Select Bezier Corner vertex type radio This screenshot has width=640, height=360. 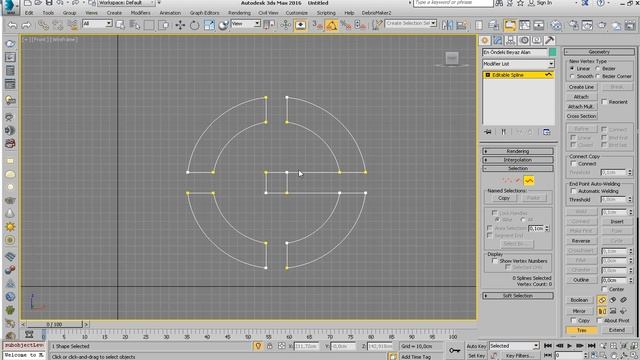click(598, 76)
